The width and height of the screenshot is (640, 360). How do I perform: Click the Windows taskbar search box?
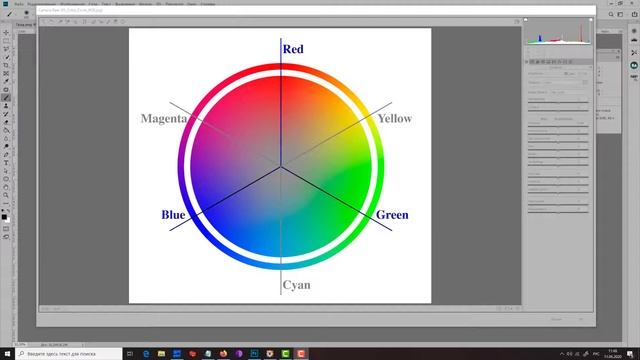69,354
